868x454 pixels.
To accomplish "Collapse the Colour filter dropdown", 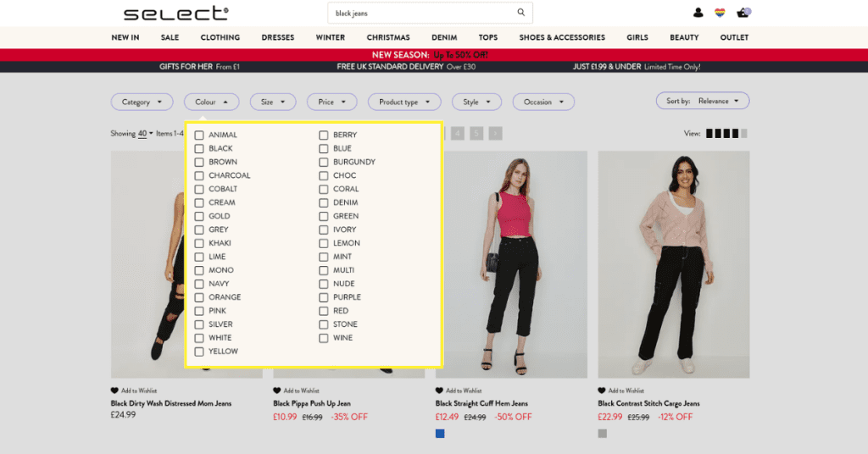I will [x=211, y=102].
